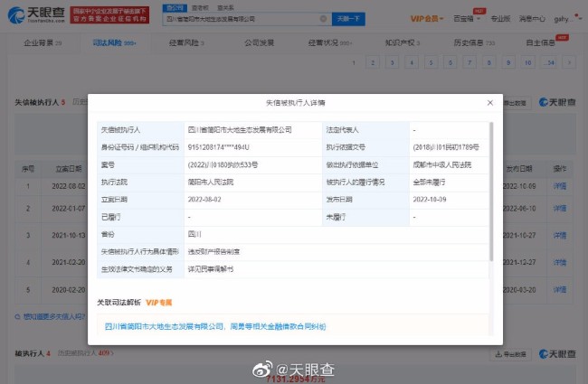Clear the search box text
The image size is (588, 384).
tap(323, 19)
